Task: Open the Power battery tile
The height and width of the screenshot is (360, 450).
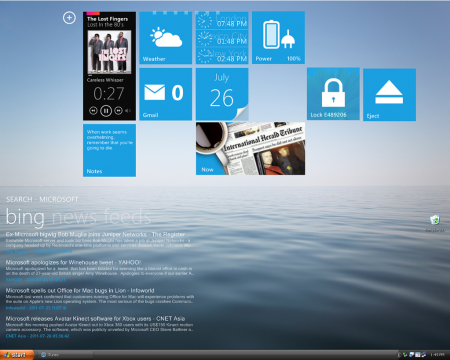Action: pos(278,38)
